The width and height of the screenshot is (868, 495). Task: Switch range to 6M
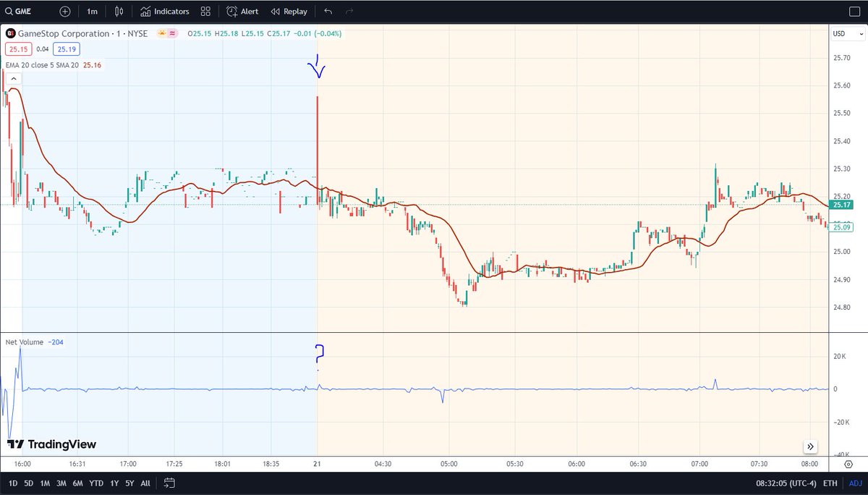tap(78, 483)
